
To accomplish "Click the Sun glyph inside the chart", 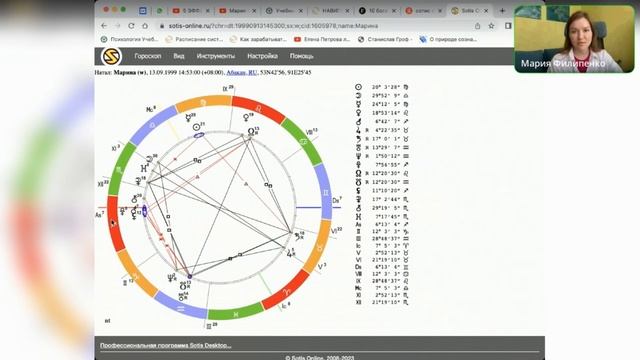I will [197, 127].
